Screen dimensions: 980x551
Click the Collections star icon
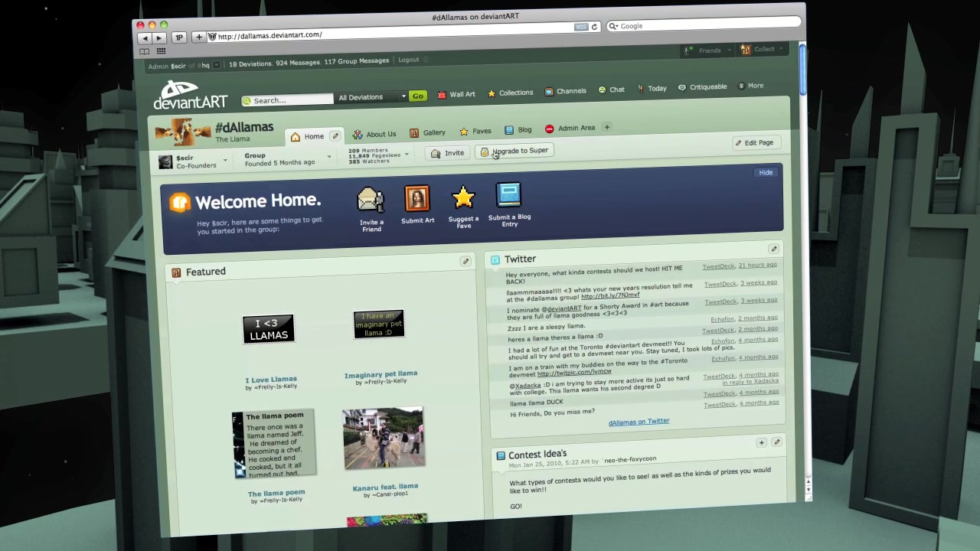point(492,93)
